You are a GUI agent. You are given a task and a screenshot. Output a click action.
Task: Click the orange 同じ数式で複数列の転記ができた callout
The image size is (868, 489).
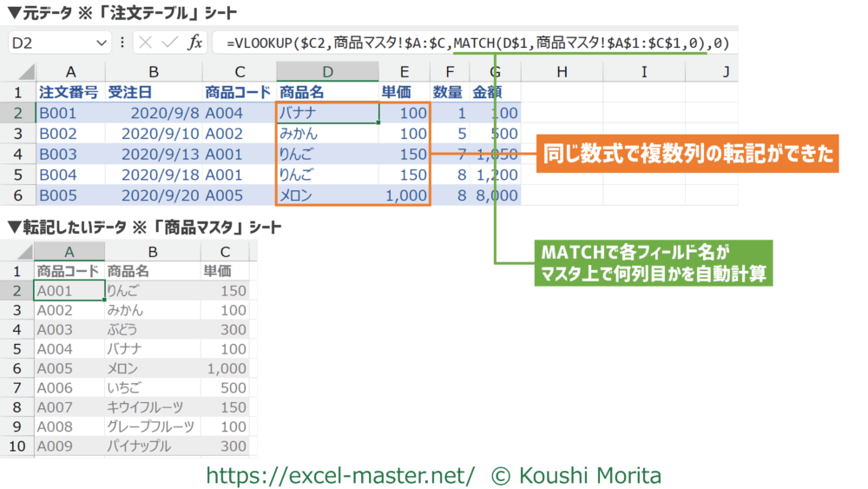coord(688,155)
